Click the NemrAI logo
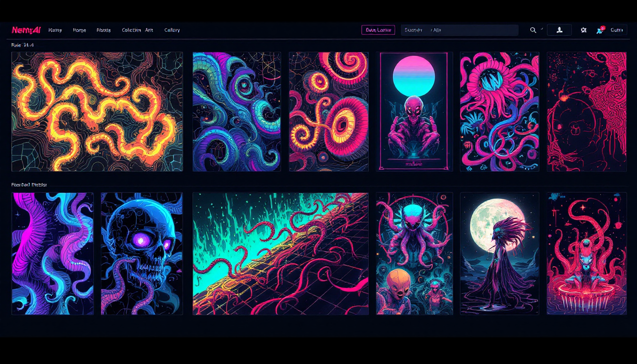 (26, 29)
